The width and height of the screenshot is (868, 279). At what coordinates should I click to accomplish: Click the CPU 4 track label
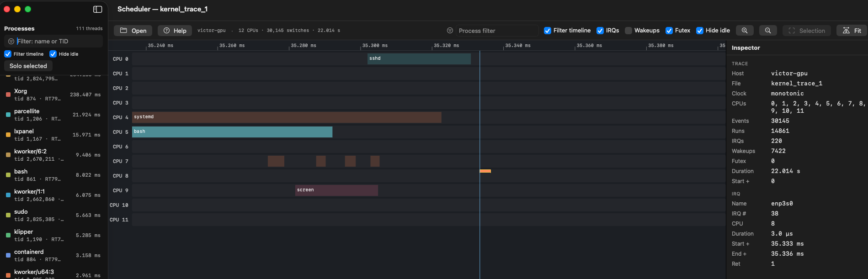point(121,117)
